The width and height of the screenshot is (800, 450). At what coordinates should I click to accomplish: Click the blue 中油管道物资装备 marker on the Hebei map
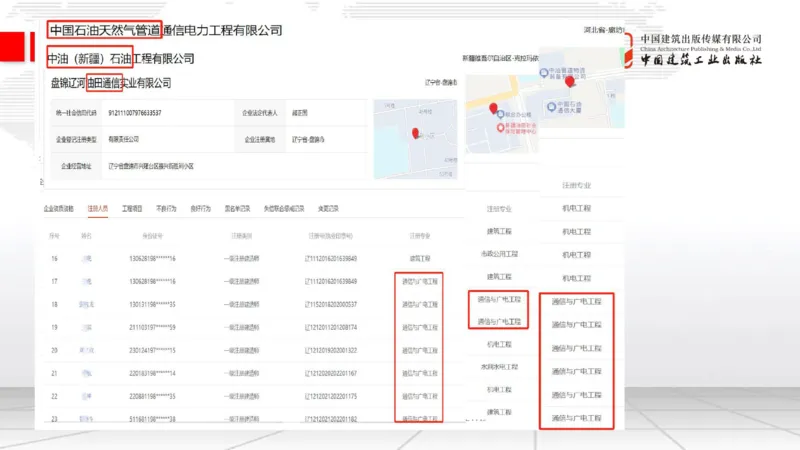(544, 72)
